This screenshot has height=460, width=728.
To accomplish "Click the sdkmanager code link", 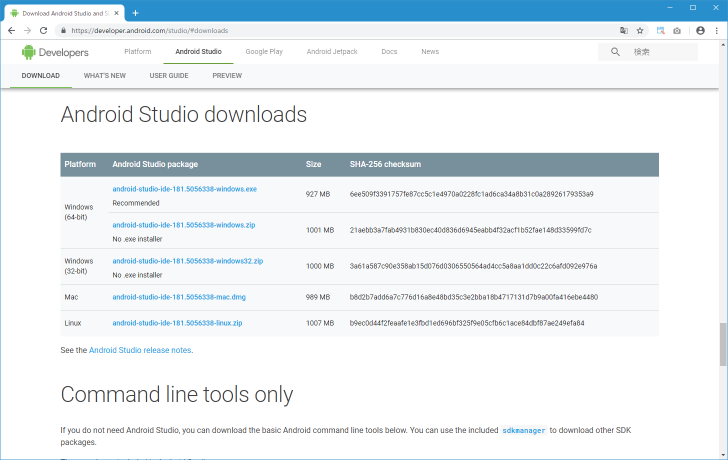I will point(523,430).
